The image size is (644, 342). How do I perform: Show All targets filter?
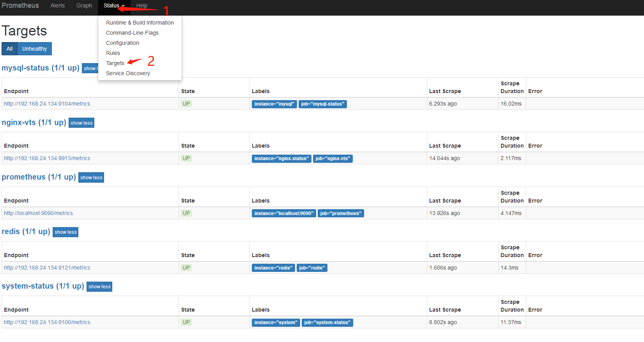(x=9, y=49)
